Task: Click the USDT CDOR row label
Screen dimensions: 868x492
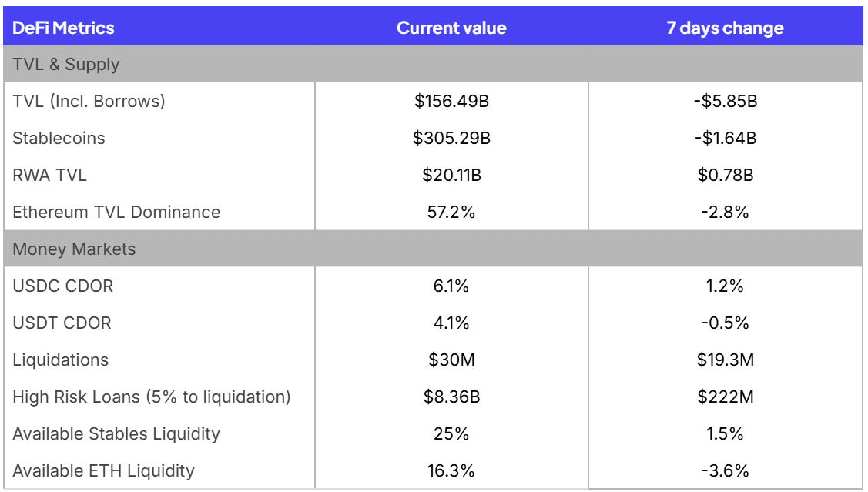Action: (x=62, y=323)
